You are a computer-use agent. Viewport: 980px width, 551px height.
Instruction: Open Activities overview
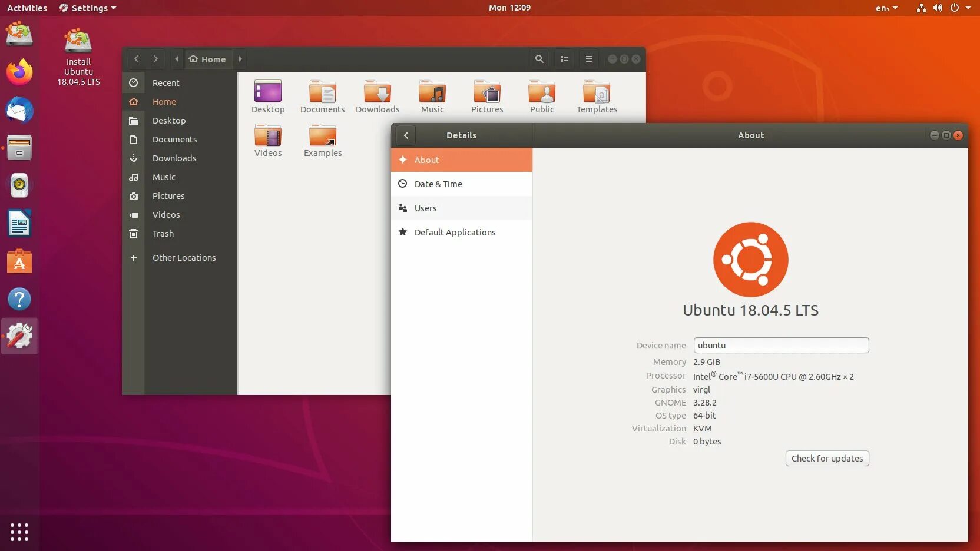coord(27,8)
